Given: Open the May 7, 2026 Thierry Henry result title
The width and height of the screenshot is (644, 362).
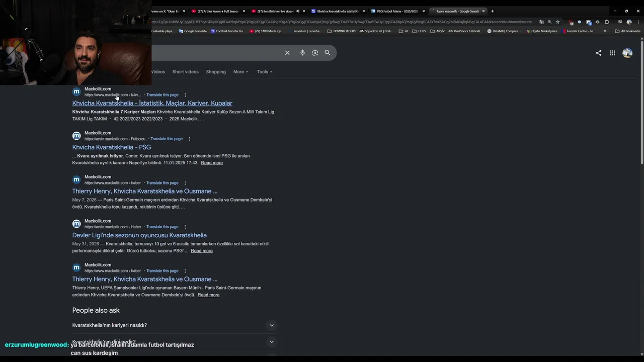Looking at the screenshot, I should pos(145,191).
